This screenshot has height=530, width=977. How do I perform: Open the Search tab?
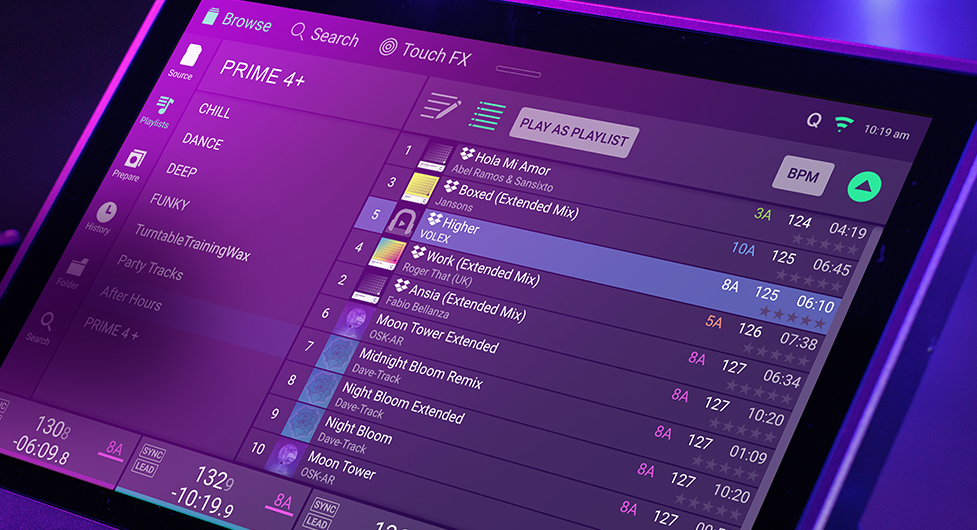click(x=325, y=35)
